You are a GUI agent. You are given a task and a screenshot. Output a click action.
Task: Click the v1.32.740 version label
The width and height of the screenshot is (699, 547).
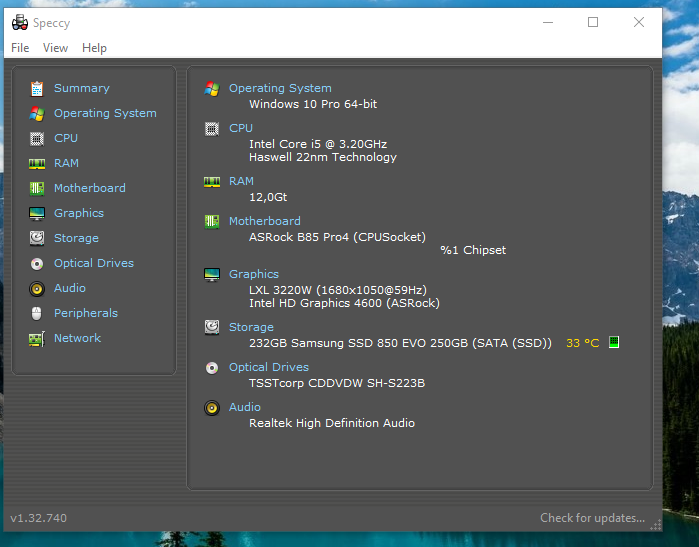38,518
